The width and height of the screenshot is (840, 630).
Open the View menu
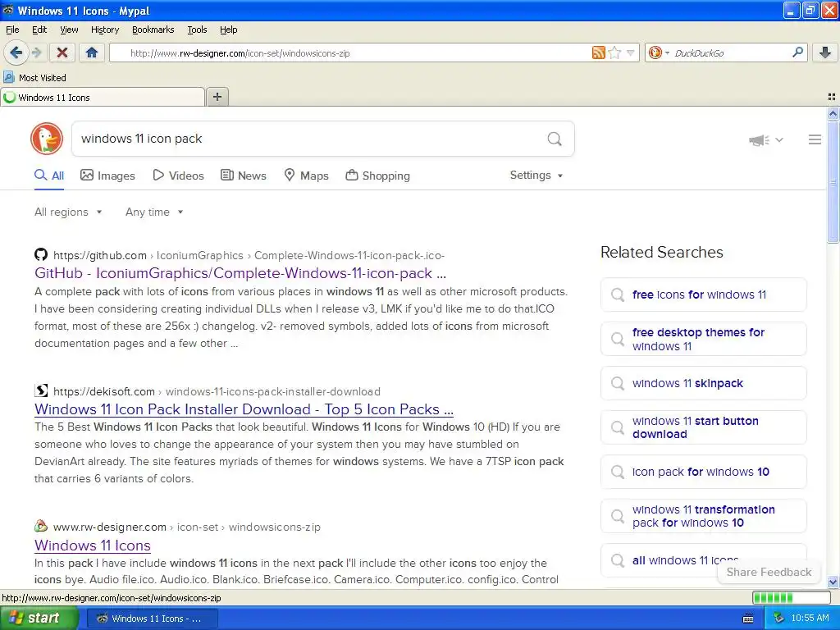coord(69,30)
